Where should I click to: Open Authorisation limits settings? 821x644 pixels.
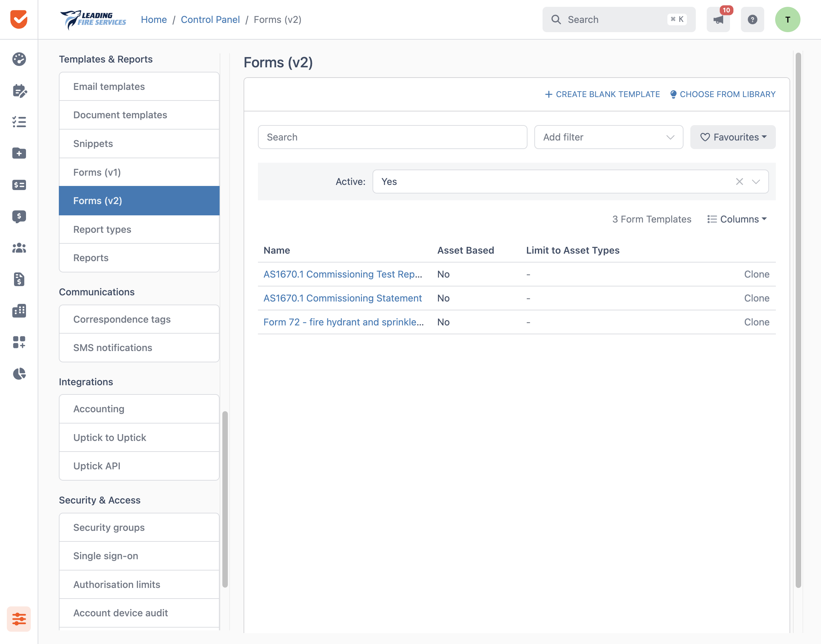(139, 585)
